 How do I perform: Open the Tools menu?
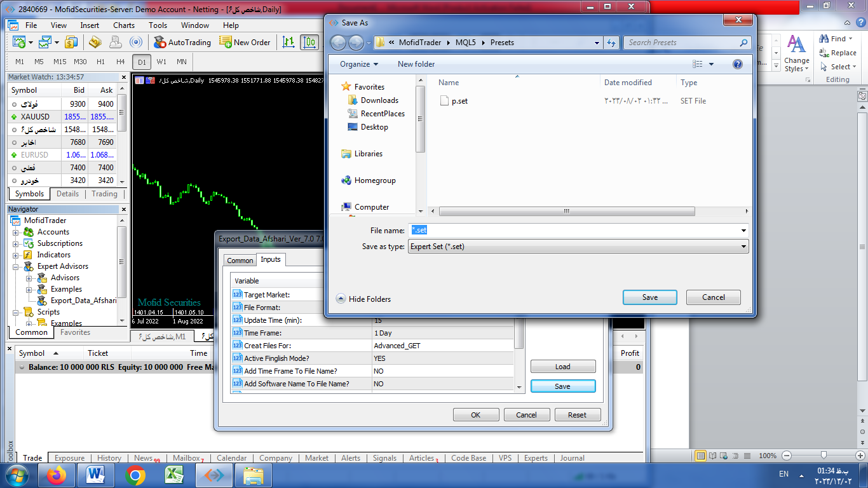click(x=158, y=25)
